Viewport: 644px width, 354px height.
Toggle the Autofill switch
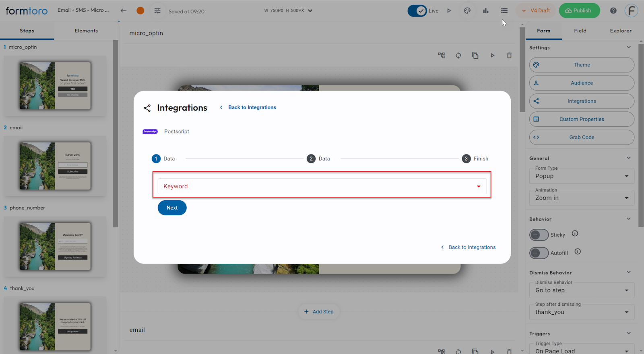(539, 253)
